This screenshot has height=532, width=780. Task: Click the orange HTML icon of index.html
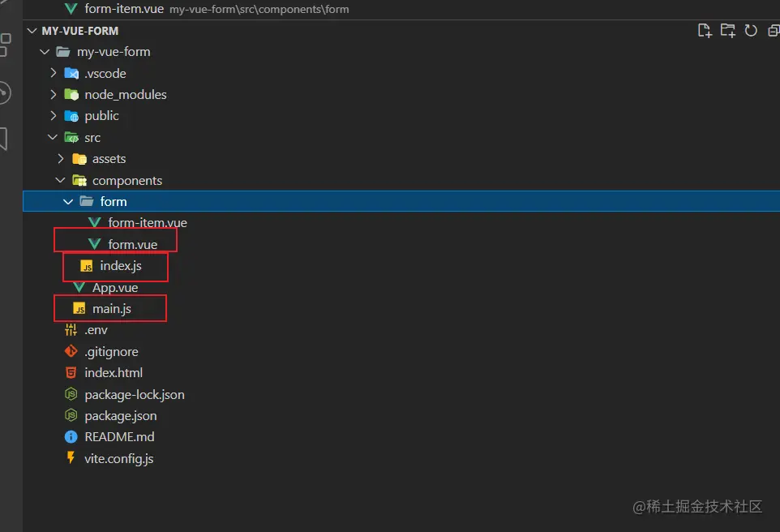click(70, 372)
